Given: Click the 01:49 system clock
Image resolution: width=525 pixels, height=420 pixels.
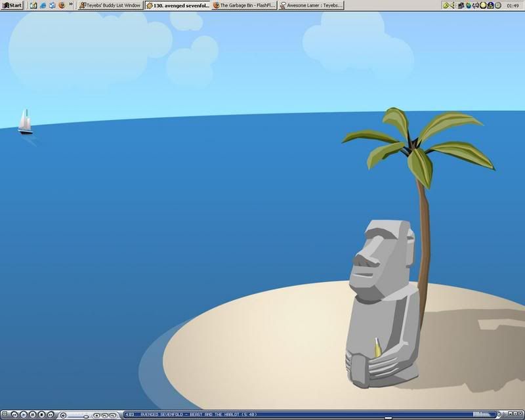Looking at the screenshot, I should tap(513, 5).
